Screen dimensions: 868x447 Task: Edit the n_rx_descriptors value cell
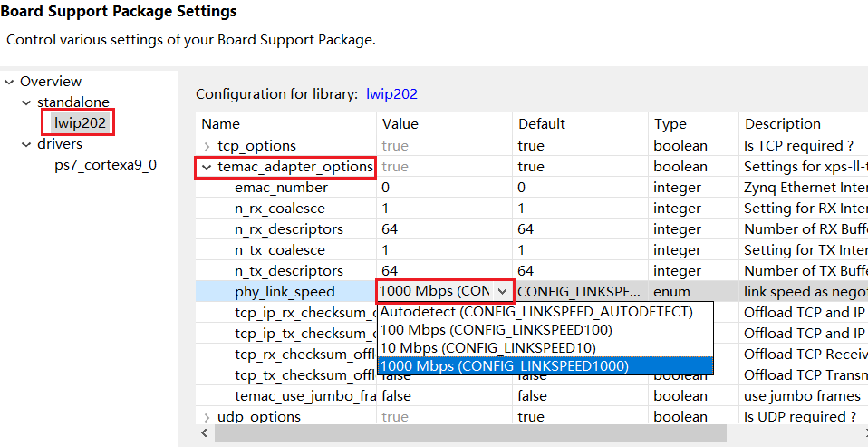click(444, 229)
